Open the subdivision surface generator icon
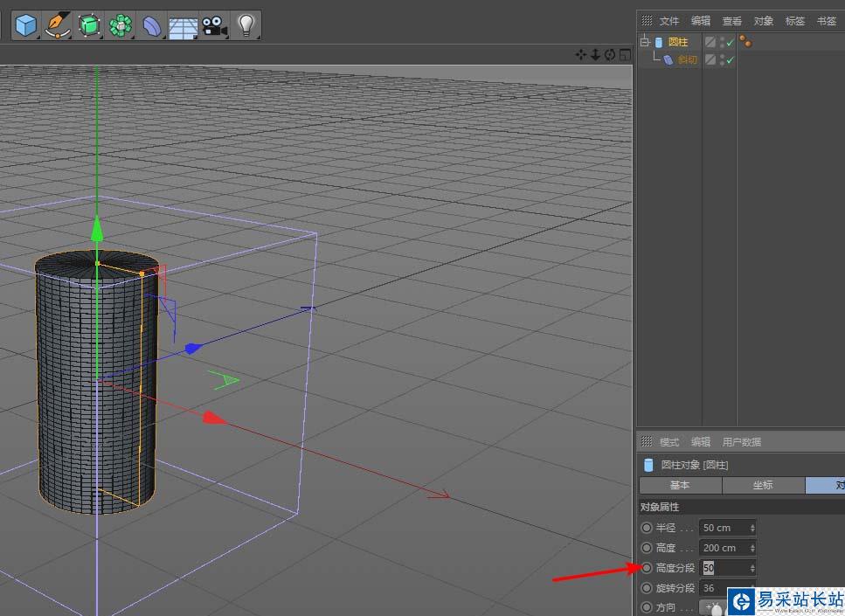 click(x=88, y=25)
